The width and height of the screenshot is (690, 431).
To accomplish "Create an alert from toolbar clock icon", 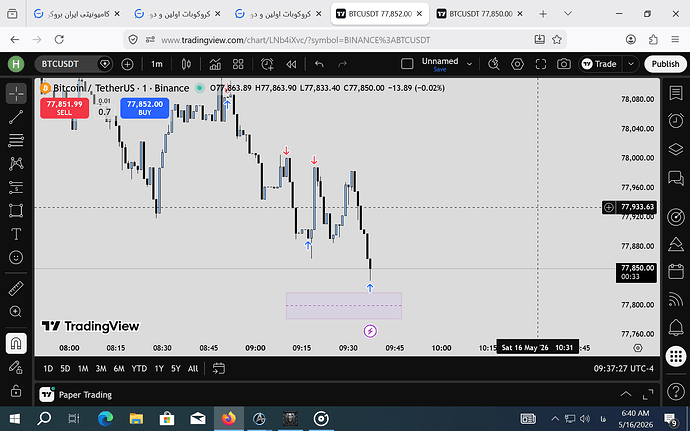I will pos(267,64).
